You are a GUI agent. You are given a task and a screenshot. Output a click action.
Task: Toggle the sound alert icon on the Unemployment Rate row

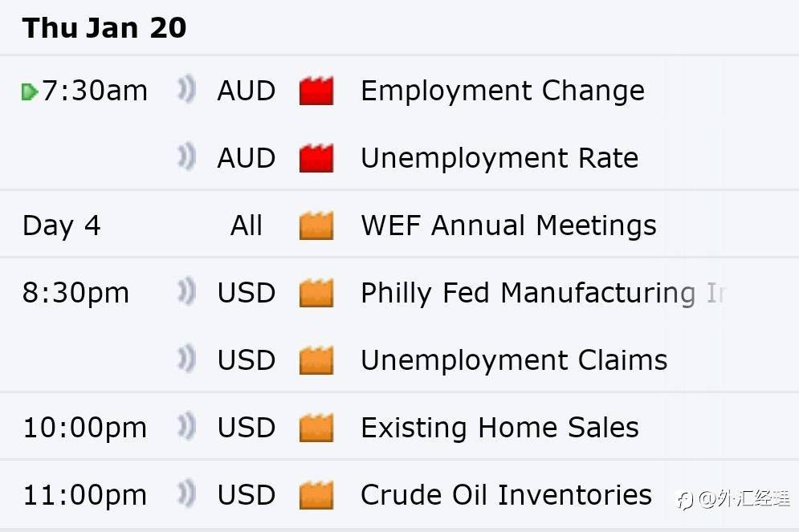tap(186, 156)
